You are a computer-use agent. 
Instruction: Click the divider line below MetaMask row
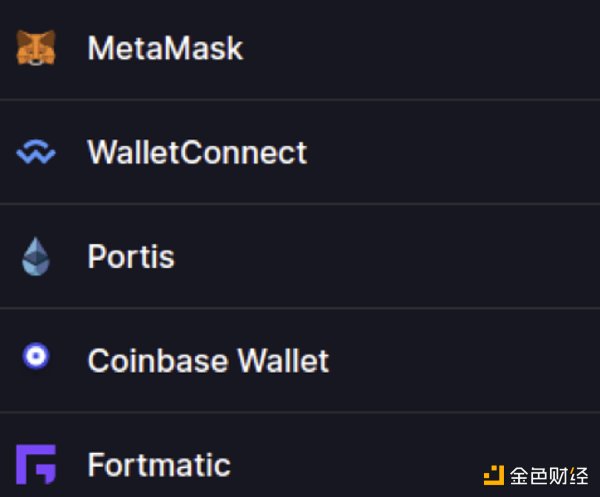300,100
